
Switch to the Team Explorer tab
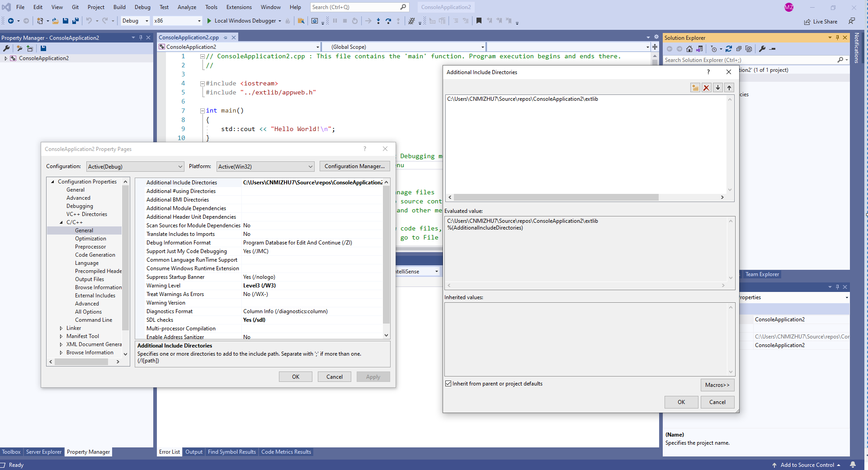click(x=762, y=274)
